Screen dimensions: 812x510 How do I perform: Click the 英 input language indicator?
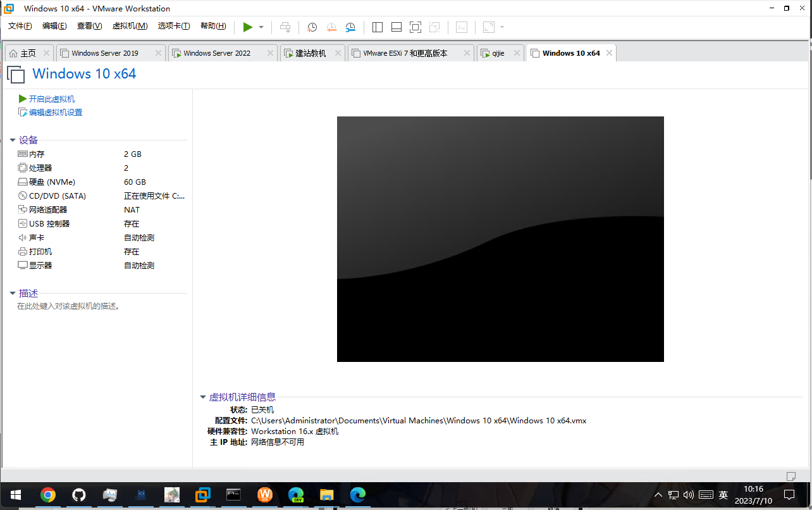pos(723,495)
